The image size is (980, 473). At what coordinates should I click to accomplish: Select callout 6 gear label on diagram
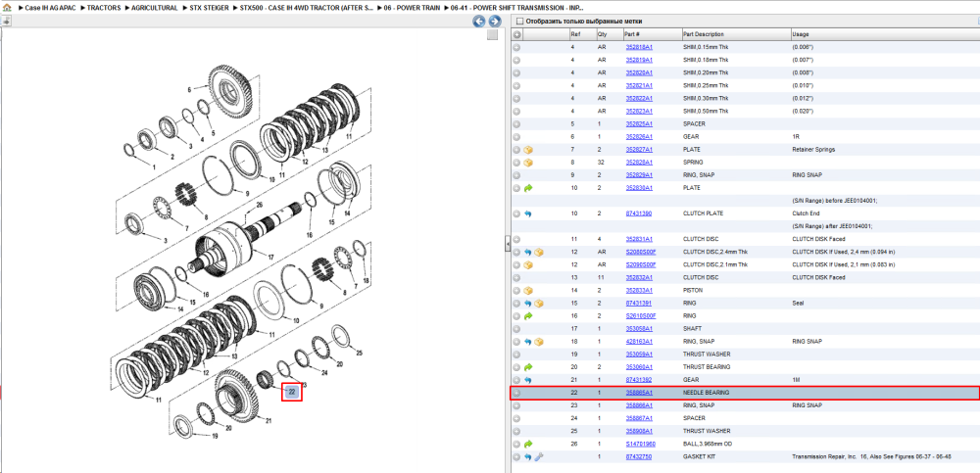[x=189, y=90]
